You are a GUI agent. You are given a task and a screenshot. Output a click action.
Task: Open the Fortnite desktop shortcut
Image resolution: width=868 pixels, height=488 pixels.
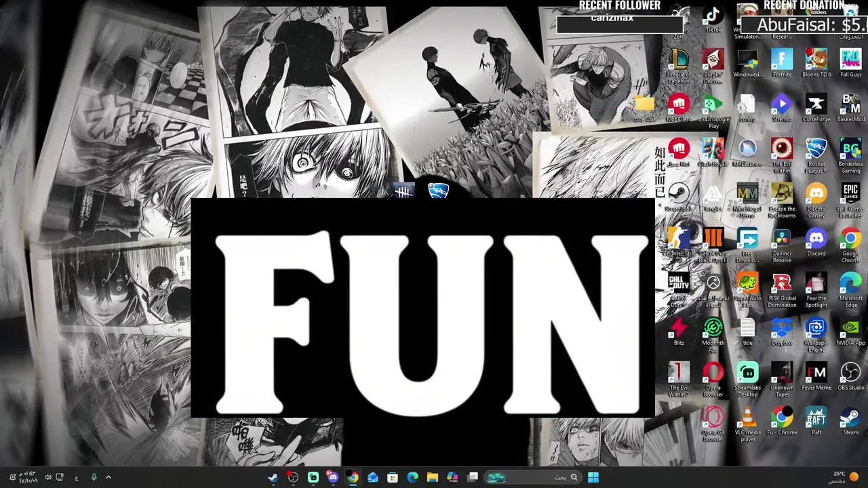(782, 63)
